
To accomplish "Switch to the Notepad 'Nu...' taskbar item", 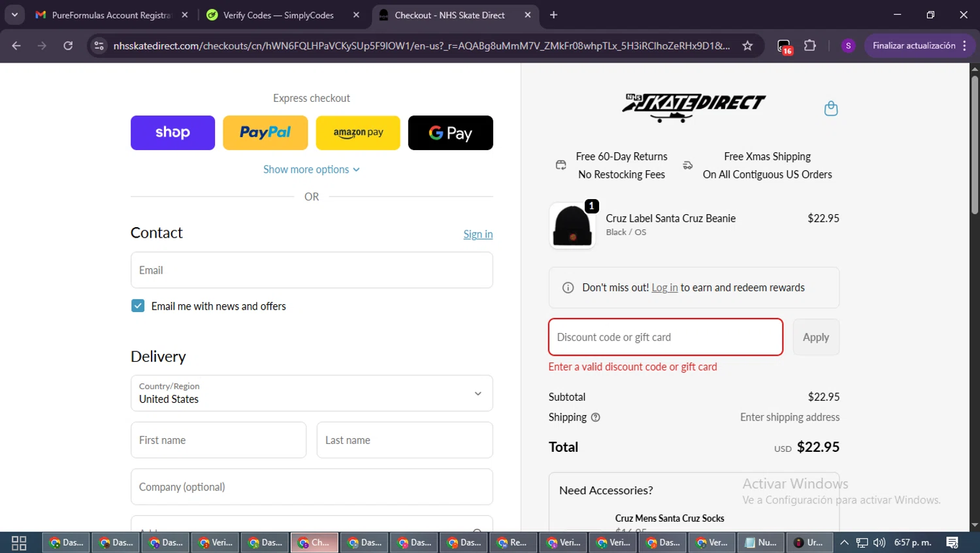I will click(x=762, y=543).
